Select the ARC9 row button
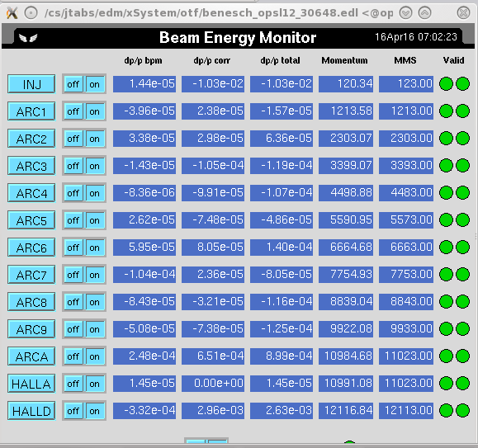 coord(31,329)
